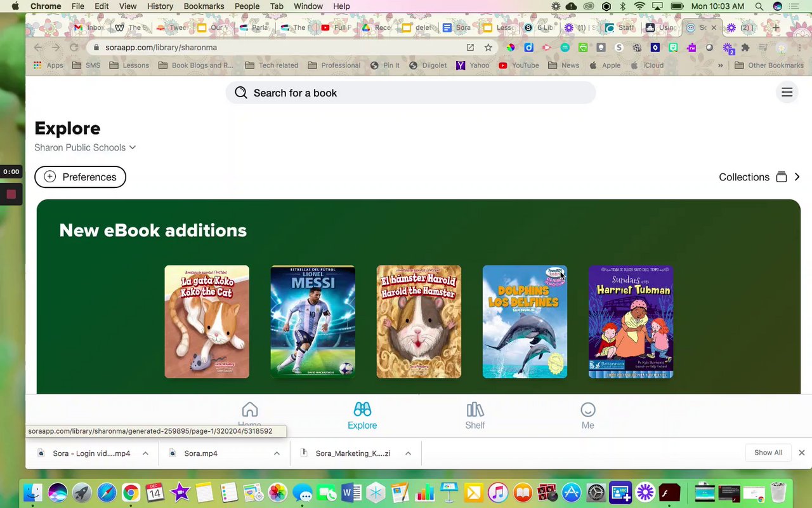The height and width of the screenshot is (508, 812).
Task: Open a new browser tab
Action: [775, 28]
